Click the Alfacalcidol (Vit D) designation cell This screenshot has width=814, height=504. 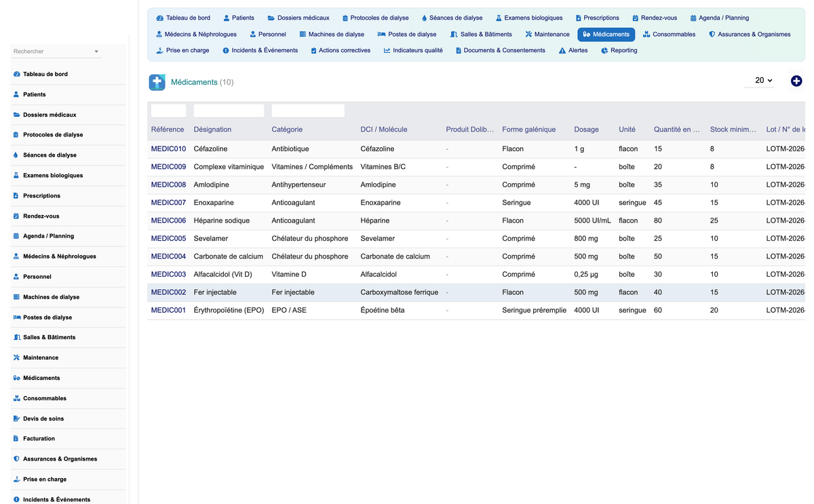[x=223, y=275]
